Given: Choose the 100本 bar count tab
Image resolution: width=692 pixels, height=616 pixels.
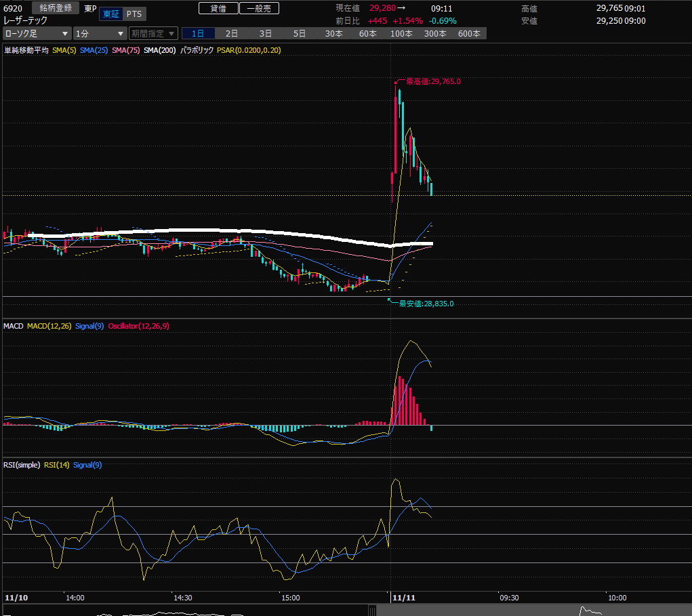Looking at the screenshot, I should [401, 33].
